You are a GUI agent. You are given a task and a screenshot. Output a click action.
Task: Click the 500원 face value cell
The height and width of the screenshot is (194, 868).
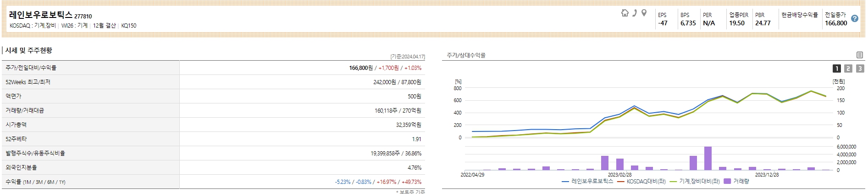tap(414, 97)
